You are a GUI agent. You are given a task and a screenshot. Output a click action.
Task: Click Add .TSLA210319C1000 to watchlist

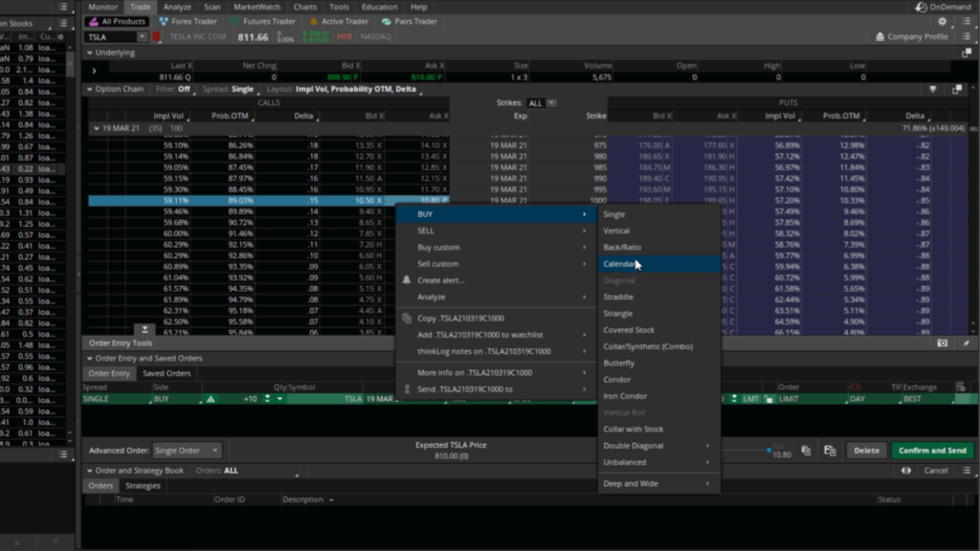[x=497, y=335]
